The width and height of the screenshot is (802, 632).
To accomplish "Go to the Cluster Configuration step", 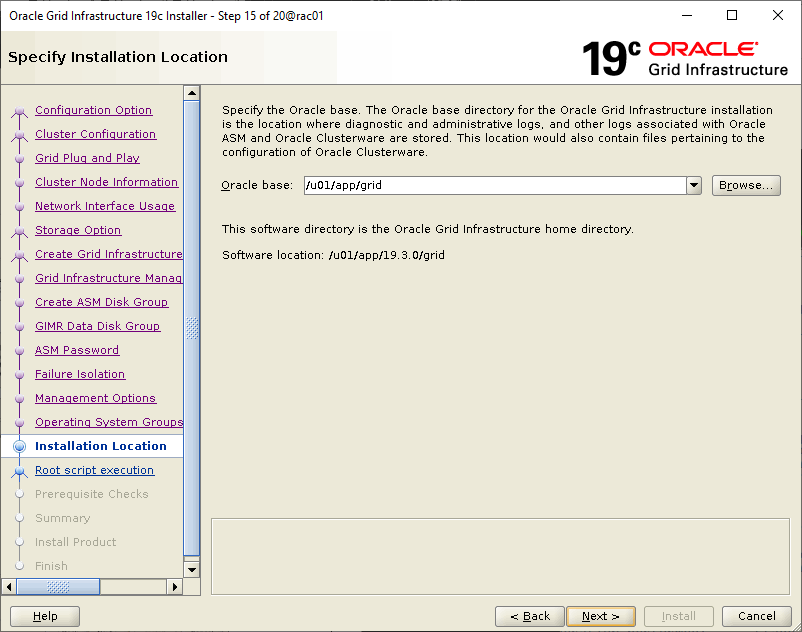I will 96,134.
